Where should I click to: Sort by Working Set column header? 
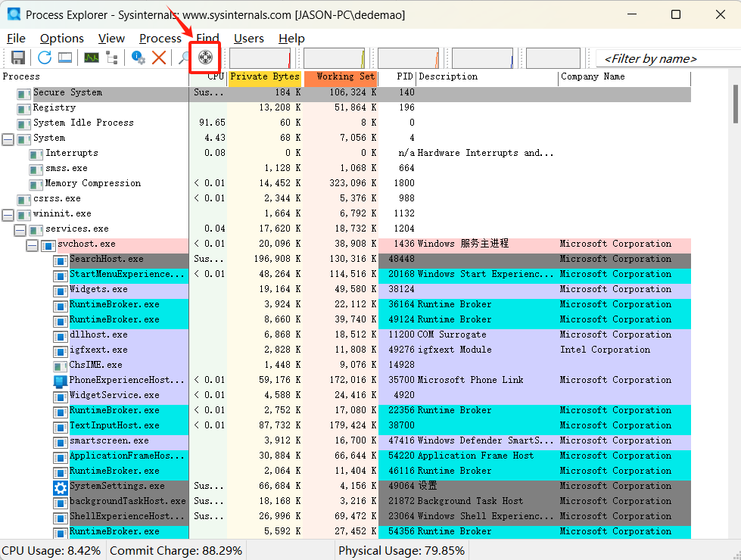341,77
